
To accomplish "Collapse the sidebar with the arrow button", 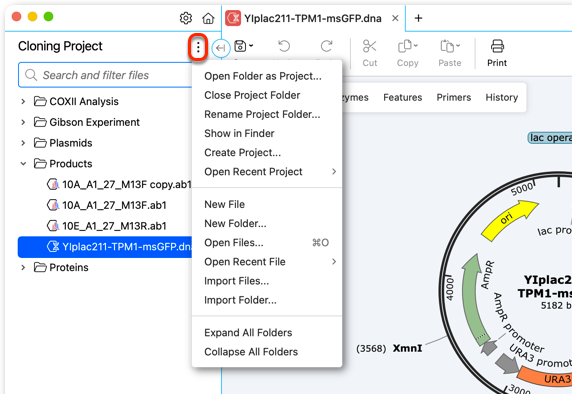I will [x=220, y=48].
